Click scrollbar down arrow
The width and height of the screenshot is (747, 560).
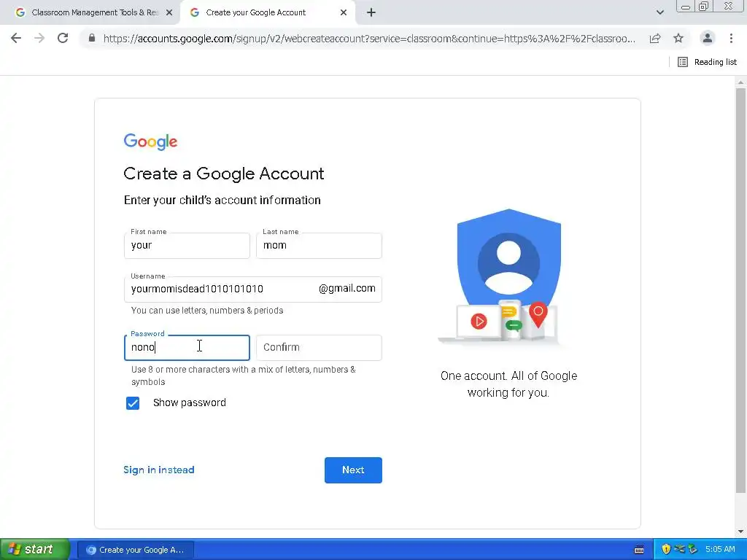pos(740,532)
